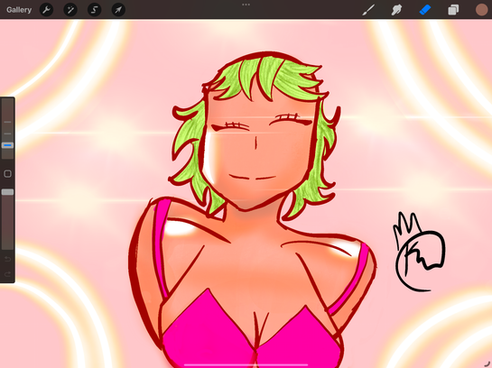Select the Paint brush tool
492x368 pixels.
(368, 10)
